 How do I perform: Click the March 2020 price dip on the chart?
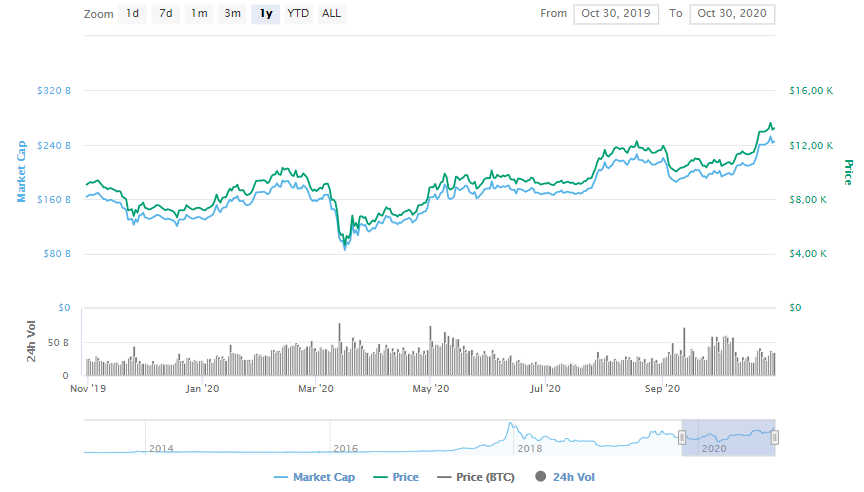click(345, 243)
